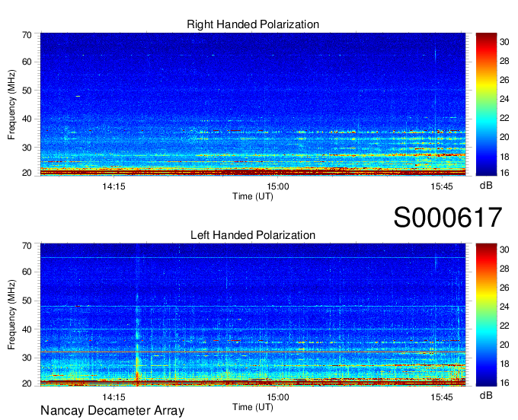This screenshot has height=420, width=518.
Task: Click 'Frequency (MHz)' axis label of bottom plot
Action: coord(11,315)
